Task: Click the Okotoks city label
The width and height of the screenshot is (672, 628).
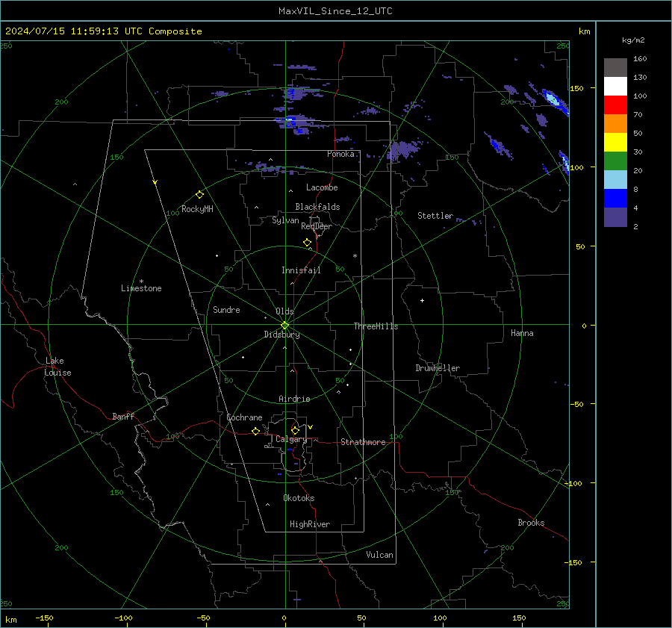Action: tap(299, 498)
